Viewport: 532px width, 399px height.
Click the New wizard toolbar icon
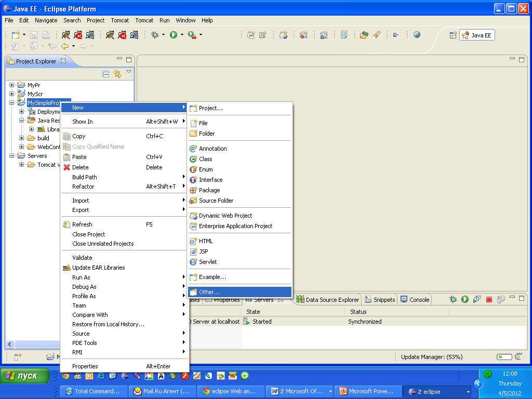(16, 35)
